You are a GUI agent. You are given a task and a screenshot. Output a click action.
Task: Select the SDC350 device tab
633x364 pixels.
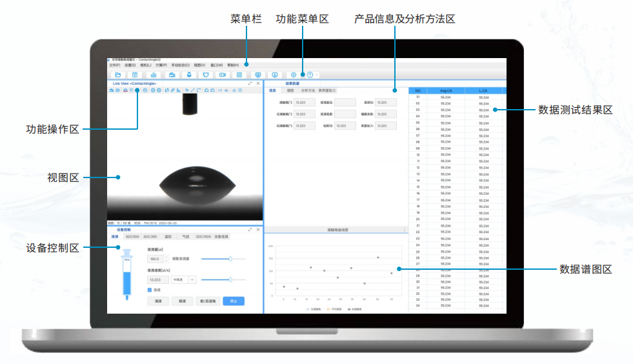[150, 237]
